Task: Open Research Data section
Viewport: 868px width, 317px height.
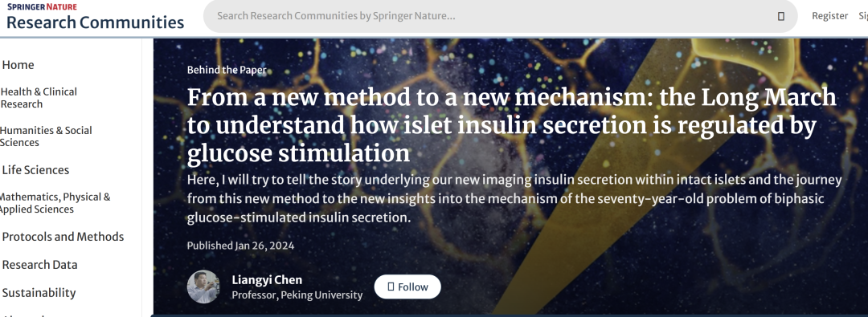Action: click(40, 265)
